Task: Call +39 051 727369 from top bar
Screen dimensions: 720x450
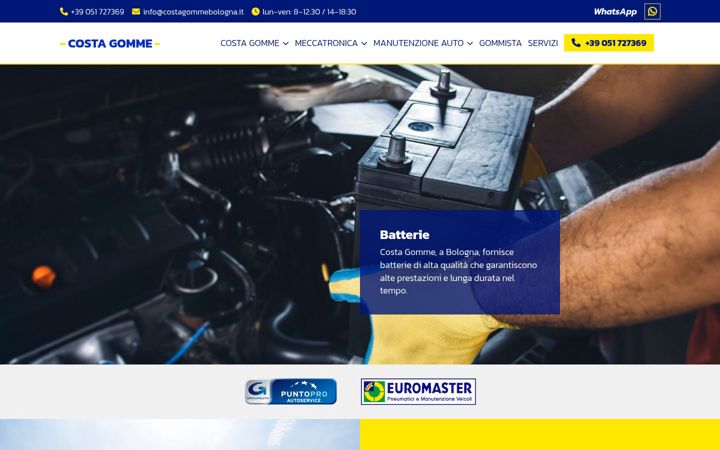Action: [97, 12]
